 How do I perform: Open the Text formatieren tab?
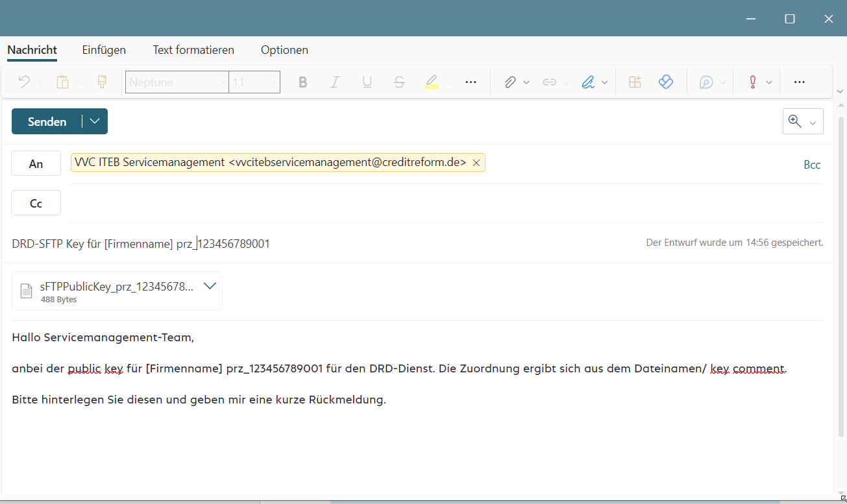[x=193, y=50]
